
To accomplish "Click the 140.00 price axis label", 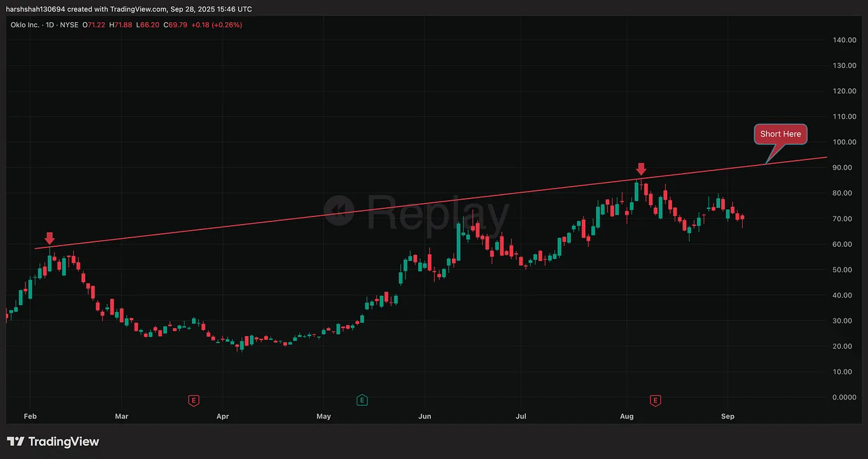I will pyautogui.click(x=844, y=40).
